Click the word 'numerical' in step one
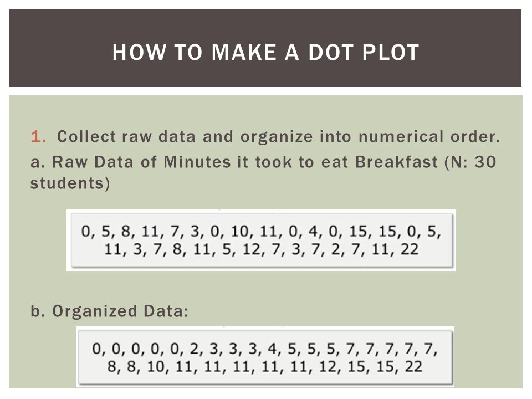 401,136
